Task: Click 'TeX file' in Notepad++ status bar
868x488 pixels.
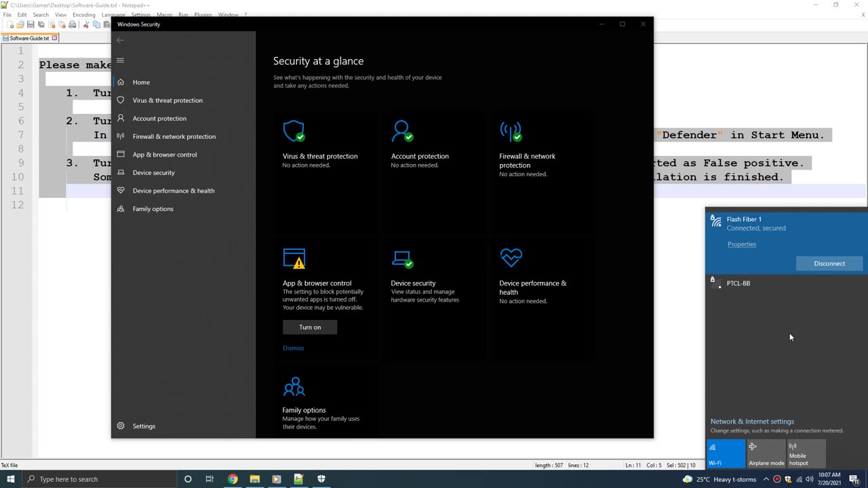Action: (x=9, y=465)
